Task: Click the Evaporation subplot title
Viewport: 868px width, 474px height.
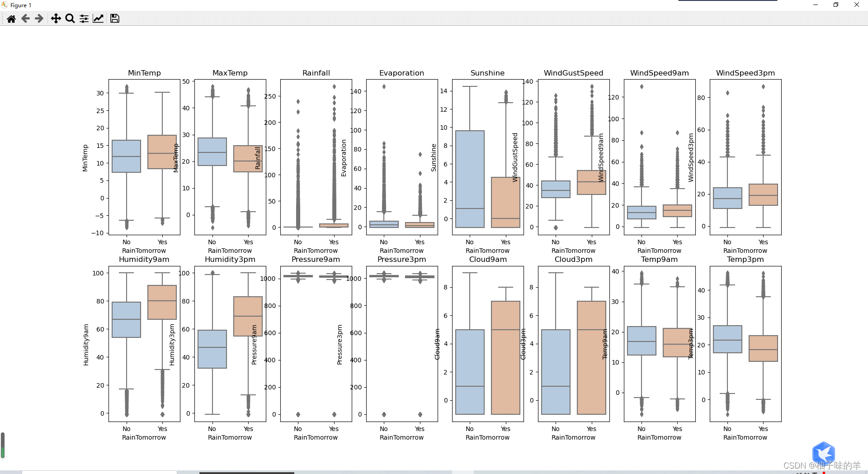Action: [402, 73]
